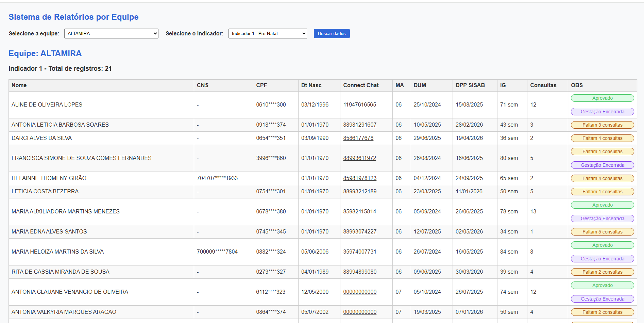The height and width of the screenshot is (323, 644).
Task: Click 88993611972 link for Francisca Simone
Action: coord(359,158)
